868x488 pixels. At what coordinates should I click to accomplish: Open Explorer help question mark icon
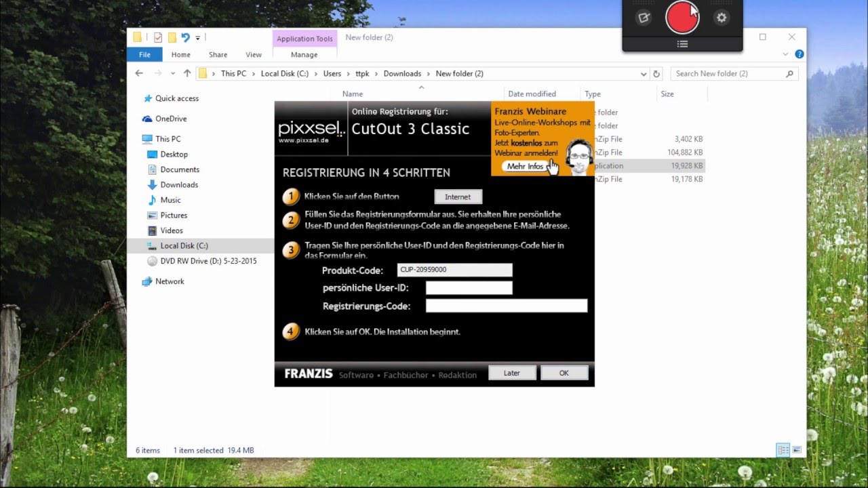click(800, 54)
